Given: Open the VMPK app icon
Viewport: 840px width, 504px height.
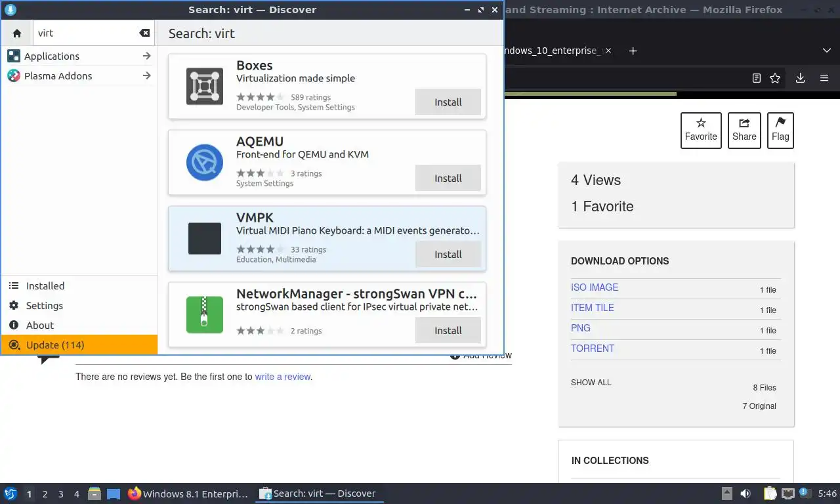Looking at the screenshot, I should pos(205,239).
